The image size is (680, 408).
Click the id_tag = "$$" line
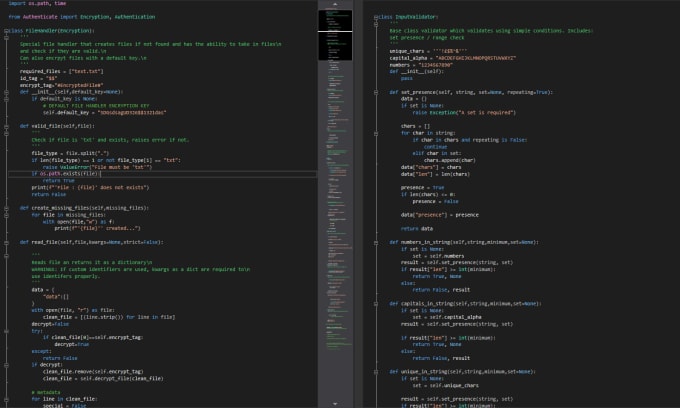click(x=38, y=78)
